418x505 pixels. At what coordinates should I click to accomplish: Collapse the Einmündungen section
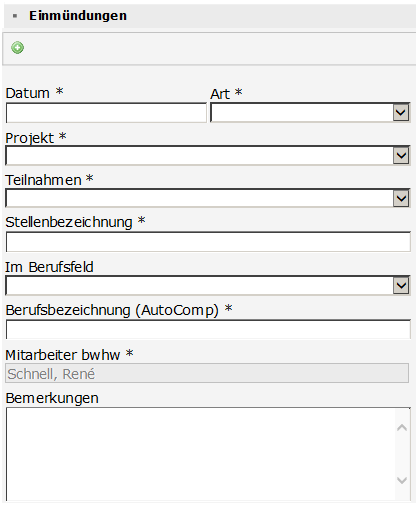pyautogui.click(x=15, y=16)
